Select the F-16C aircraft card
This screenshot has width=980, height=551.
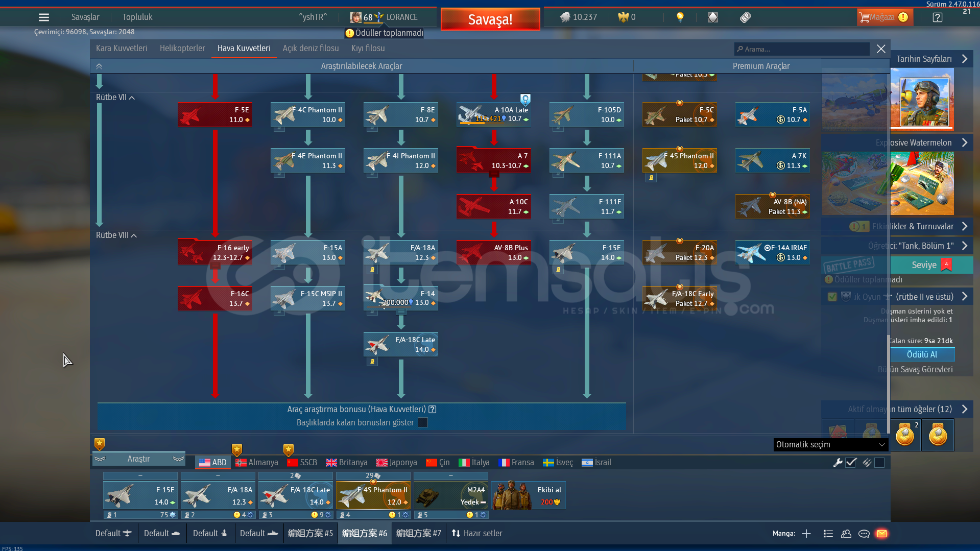tap(215, 298)
